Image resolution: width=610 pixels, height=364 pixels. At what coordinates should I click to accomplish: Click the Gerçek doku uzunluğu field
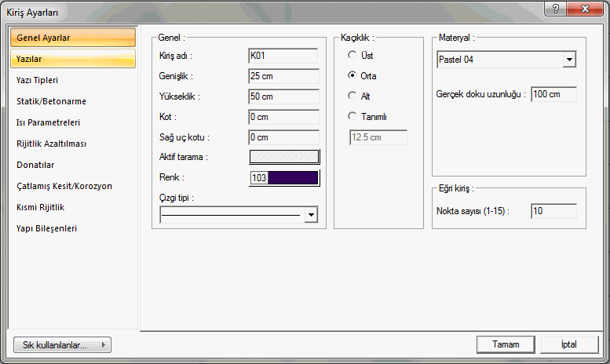(553, 94)
